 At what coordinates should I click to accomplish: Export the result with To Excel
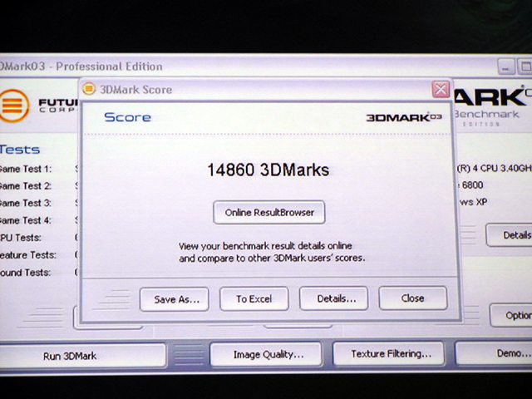coord(254,298)
